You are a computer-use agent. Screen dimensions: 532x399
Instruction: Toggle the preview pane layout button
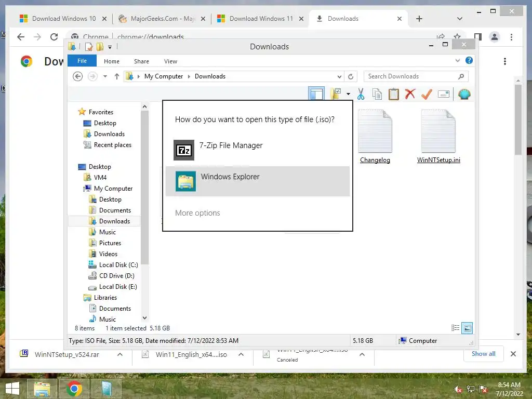click(x=316, y=94)
